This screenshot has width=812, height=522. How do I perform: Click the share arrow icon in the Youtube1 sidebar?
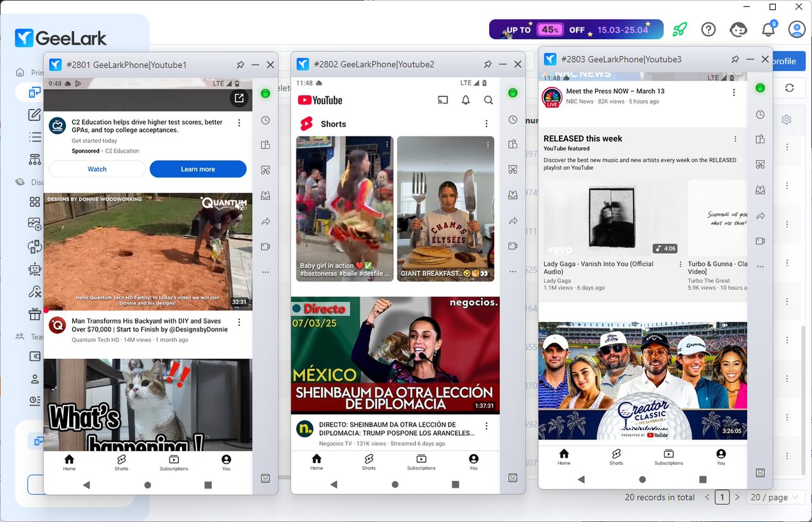click(x=265, y=221)
